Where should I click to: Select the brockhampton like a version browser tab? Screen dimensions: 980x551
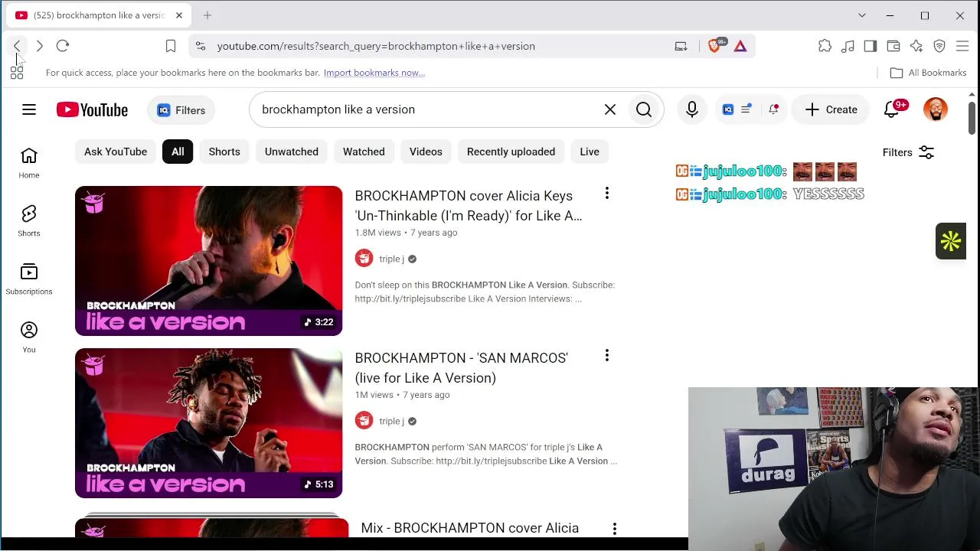pyautogui.click(x=99, y=15)
